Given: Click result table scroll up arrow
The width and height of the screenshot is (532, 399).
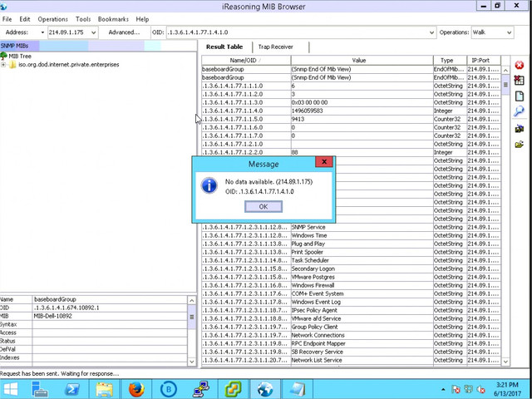Looking at the screenshot, I should point(505,71).
